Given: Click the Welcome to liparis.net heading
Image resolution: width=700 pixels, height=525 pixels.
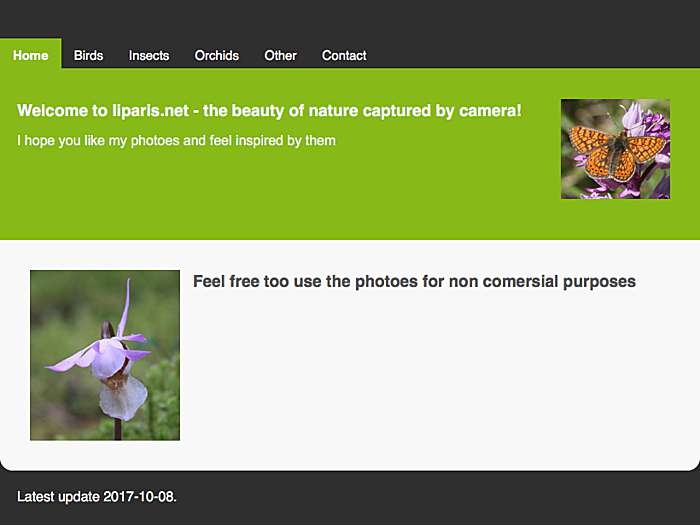Looking at the screenshot, I should [x=269, y=111].
